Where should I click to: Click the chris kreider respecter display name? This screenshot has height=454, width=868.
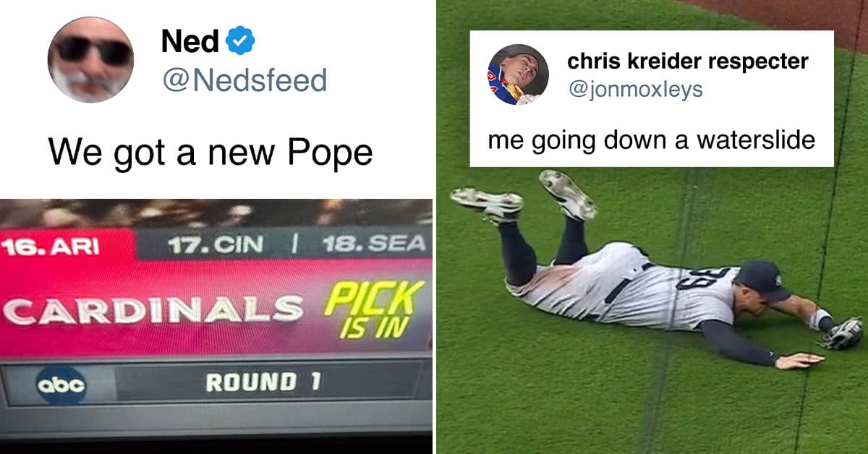point(688,61)
